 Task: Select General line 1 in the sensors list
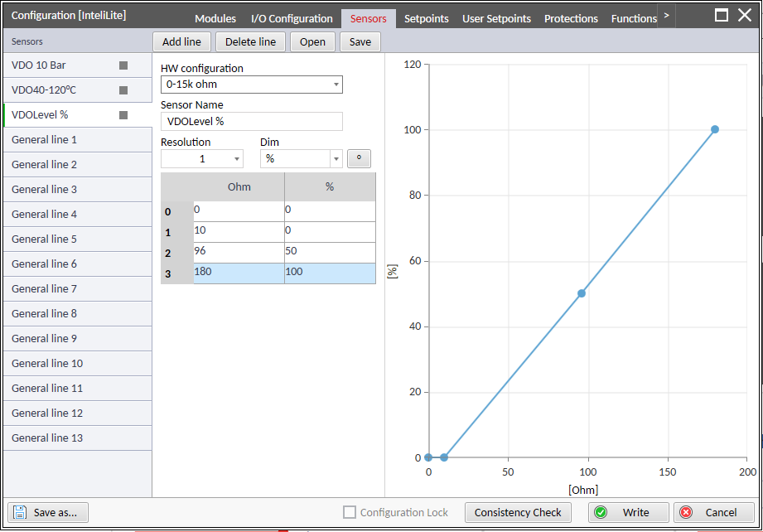(x=50, y=140)
